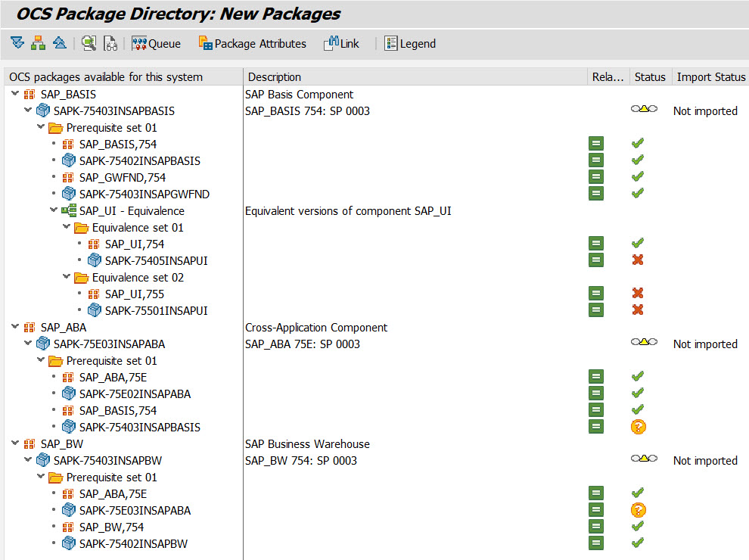
Task: Show the Legend
Action: tap(410, 43)
